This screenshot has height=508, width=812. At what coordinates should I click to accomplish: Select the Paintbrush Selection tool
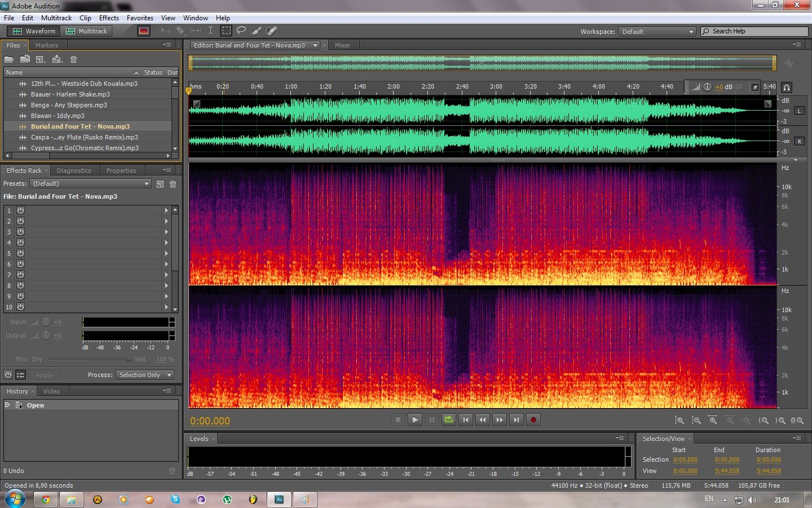(257, 31)
